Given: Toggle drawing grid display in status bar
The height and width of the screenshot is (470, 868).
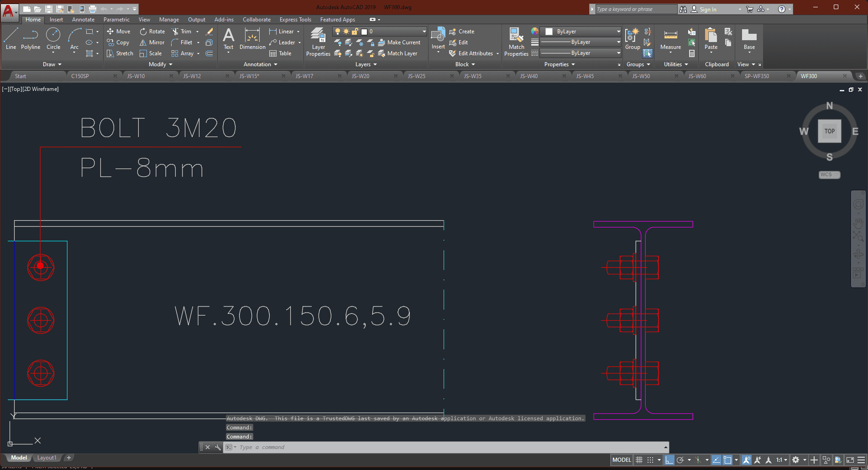Looking at the screenshot, I should click(x=639, y=460).
